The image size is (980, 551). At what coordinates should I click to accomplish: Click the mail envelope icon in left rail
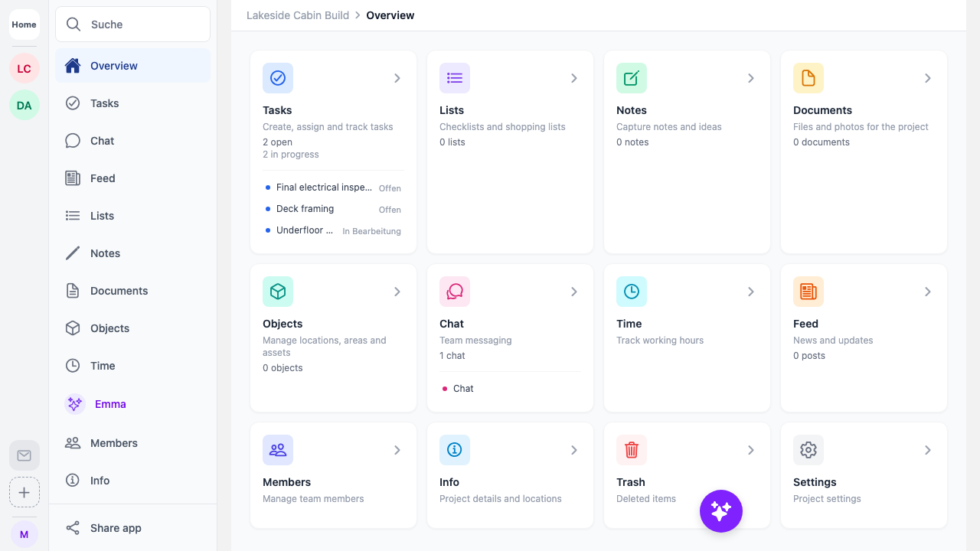pos(24,455)
